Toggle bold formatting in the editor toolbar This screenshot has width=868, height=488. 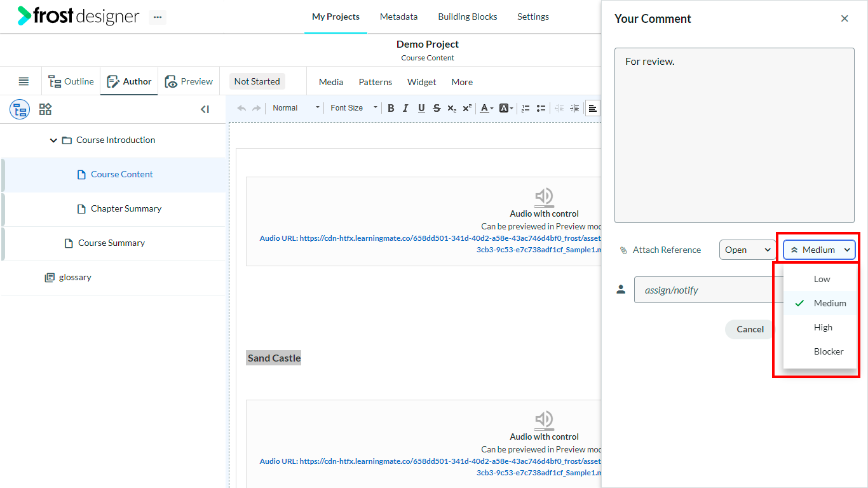pos(391,108)
